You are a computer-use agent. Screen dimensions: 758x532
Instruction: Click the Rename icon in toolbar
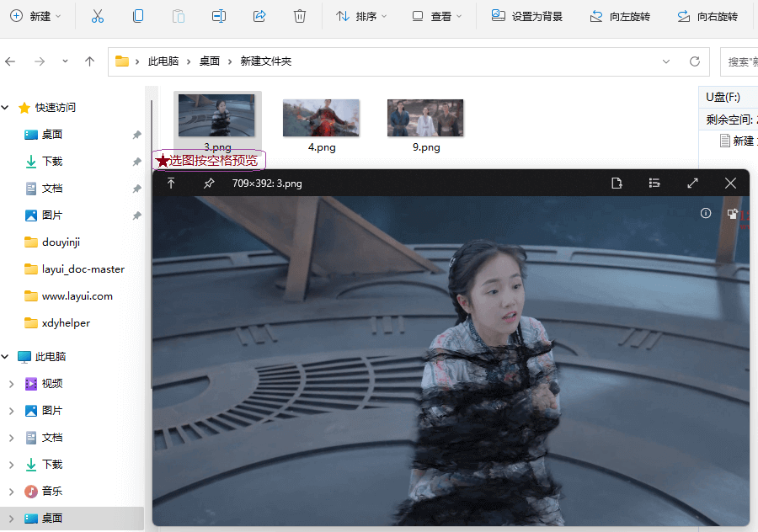219,17
